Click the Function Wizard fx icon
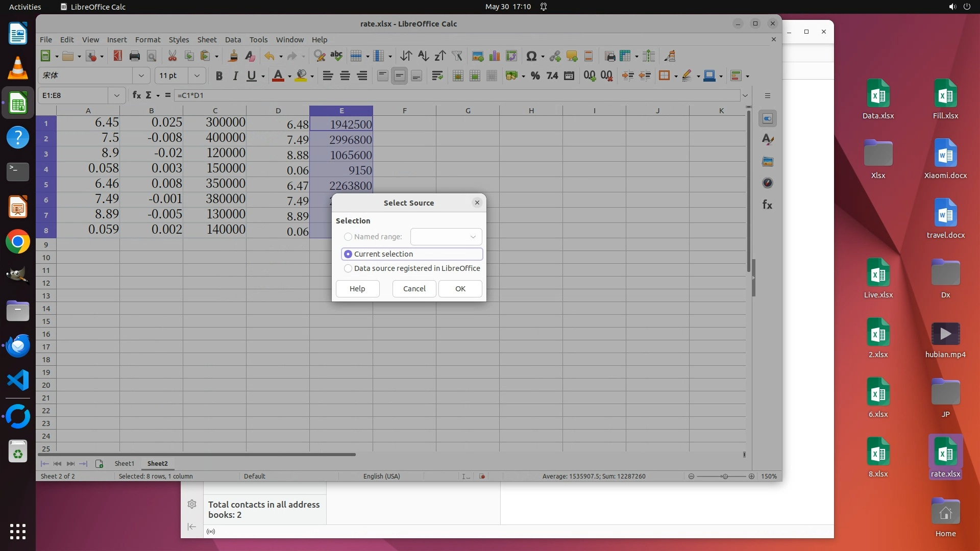Viewport: 980px width, 551px height. pyautogui.click(x=136, y=95)
